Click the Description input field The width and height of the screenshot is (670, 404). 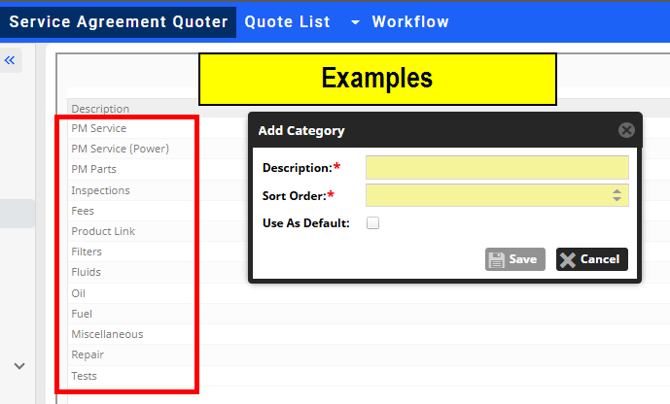[x=496, y=167]
